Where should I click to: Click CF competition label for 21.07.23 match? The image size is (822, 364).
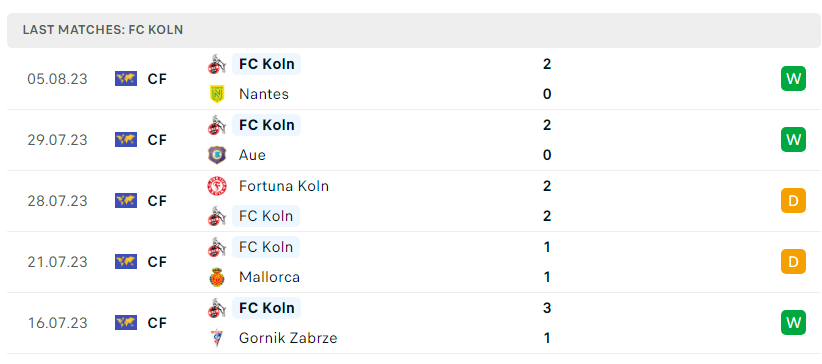[157, 262]
